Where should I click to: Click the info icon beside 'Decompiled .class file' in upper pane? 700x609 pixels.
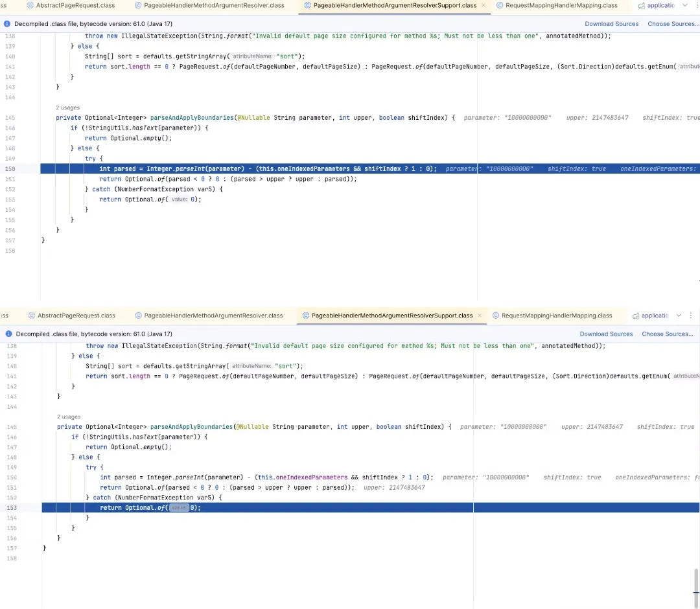tap(7, 24)
